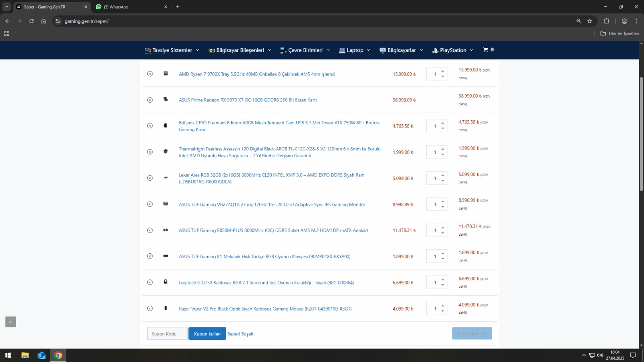644x362 pixels.
Task: Remove Thermalright Peerless Assassin cooler item
Action: pos(150,152)
